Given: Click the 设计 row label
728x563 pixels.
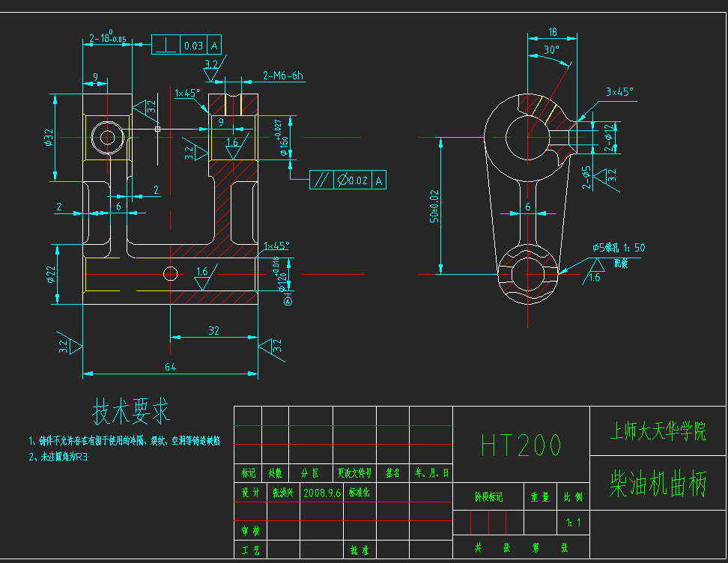Looking at the screenshot, I should [x=251, y=493].
